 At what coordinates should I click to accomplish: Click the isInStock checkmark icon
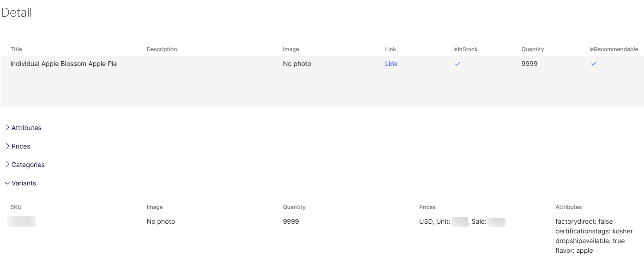pyautogui.click(x=457, y=64)
